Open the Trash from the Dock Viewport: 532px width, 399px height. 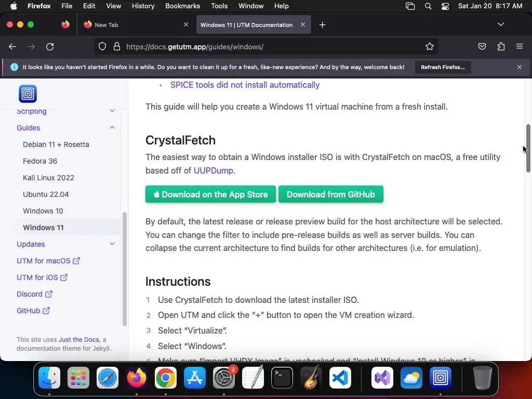(483, 378)
